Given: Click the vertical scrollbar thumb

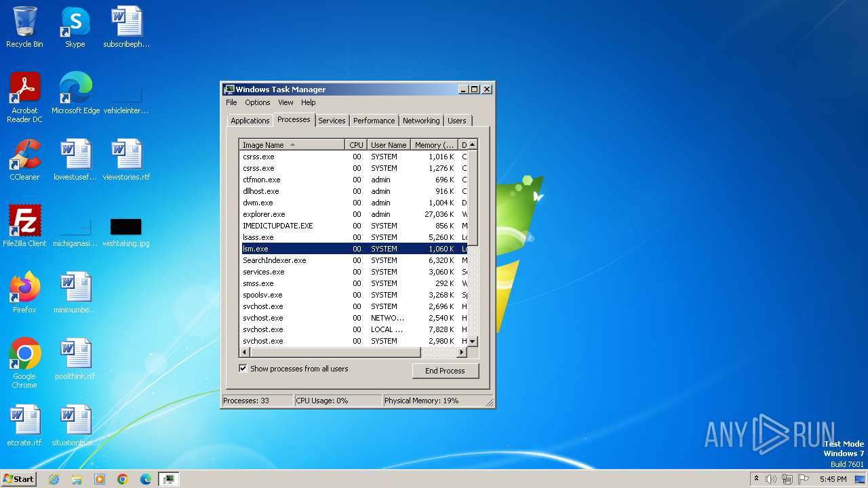Looking at the screenshot, I should pos(473,197).
